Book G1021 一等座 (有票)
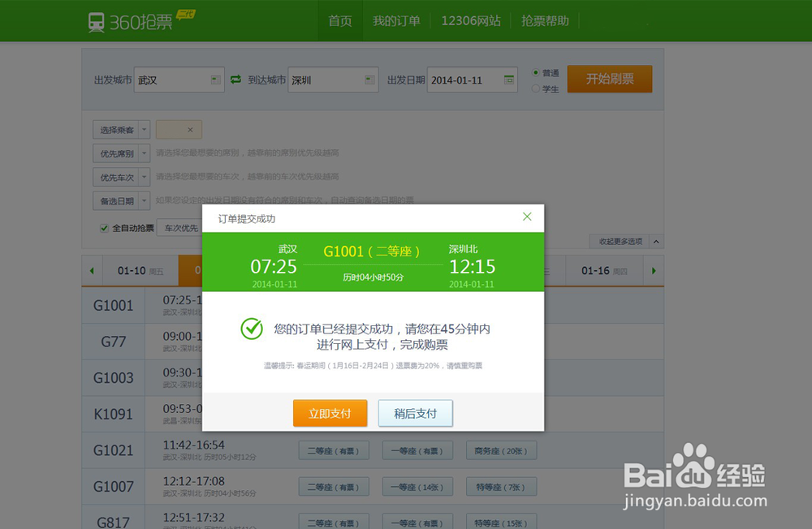This screenshot has height=529, width=812. click(x=418, y=451)
